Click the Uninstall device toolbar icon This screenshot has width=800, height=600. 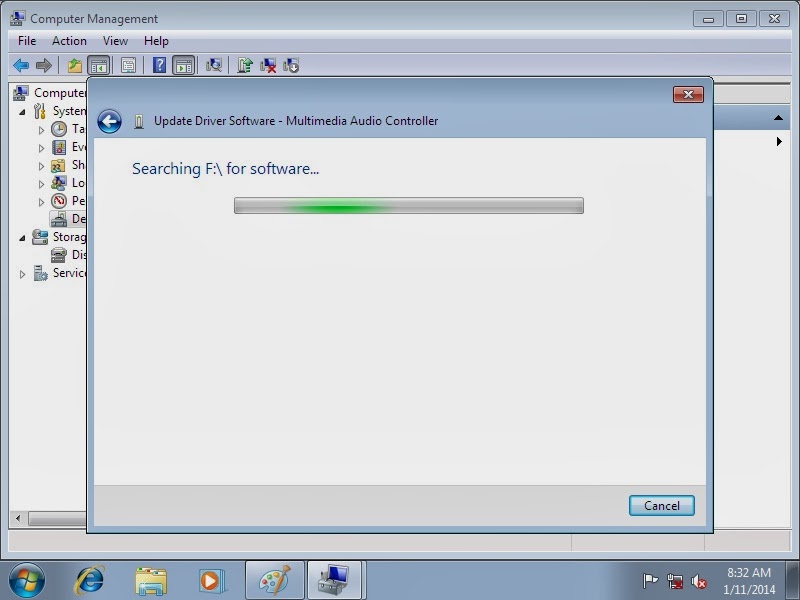[x=268, y=65]
